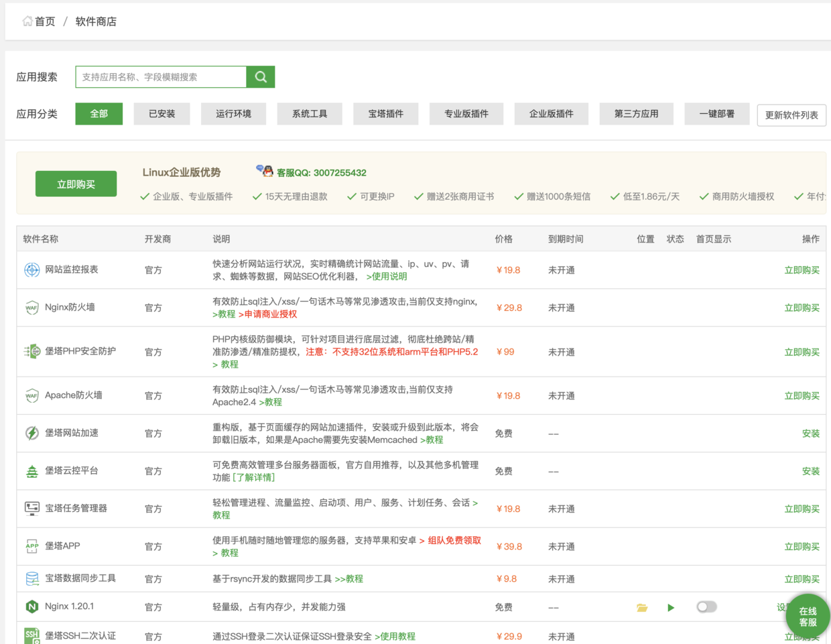This screenshot has width=831, height=644.
Task: Click the 更新软件列表 button
Action: [x=791, y=115]
